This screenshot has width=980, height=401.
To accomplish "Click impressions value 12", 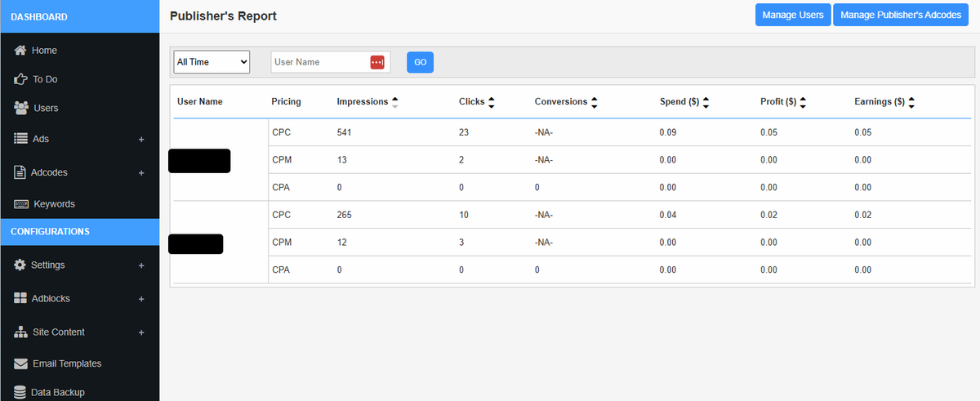I will click(x=341, y=243).
